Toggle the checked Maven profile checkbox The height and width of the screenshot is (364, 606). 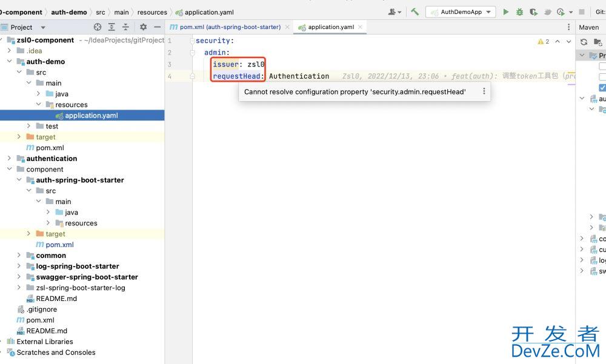coord(602,88)
